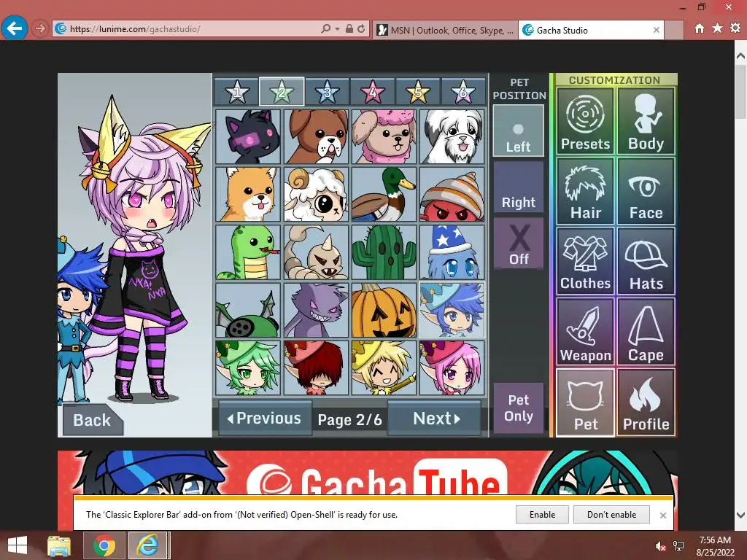Open the Profile customization menu
The width and height of the screenshot is (747, 560).
coord(646,402)
